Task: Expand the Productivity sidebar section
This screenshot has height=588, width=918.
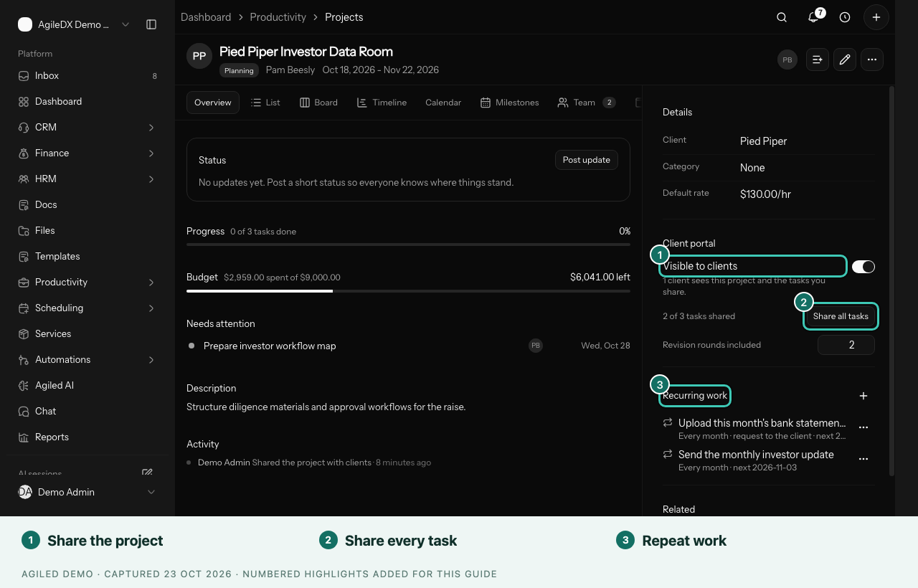Action: (x=87, y=282)
